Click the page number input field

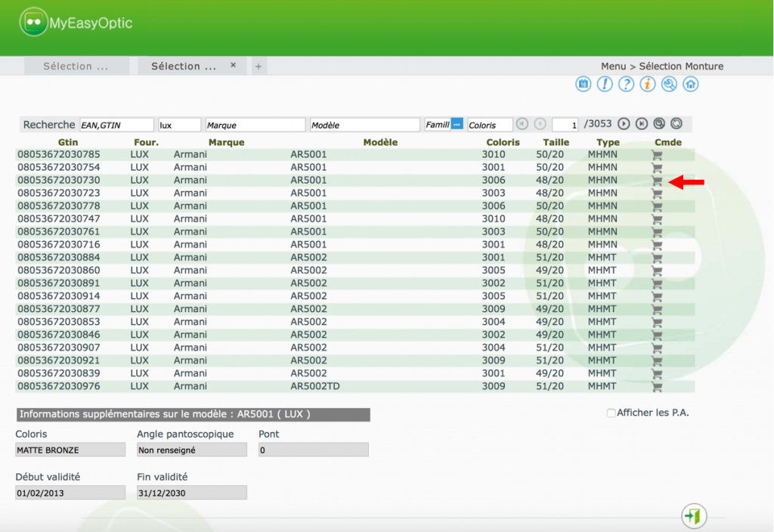565,125
